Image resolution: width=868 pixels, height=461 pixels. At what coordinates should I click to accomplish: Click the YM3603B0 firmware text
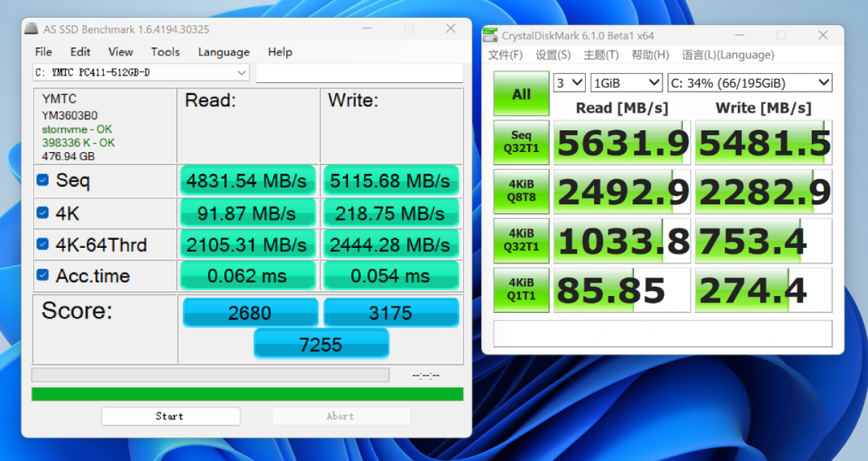click(70, 115)
